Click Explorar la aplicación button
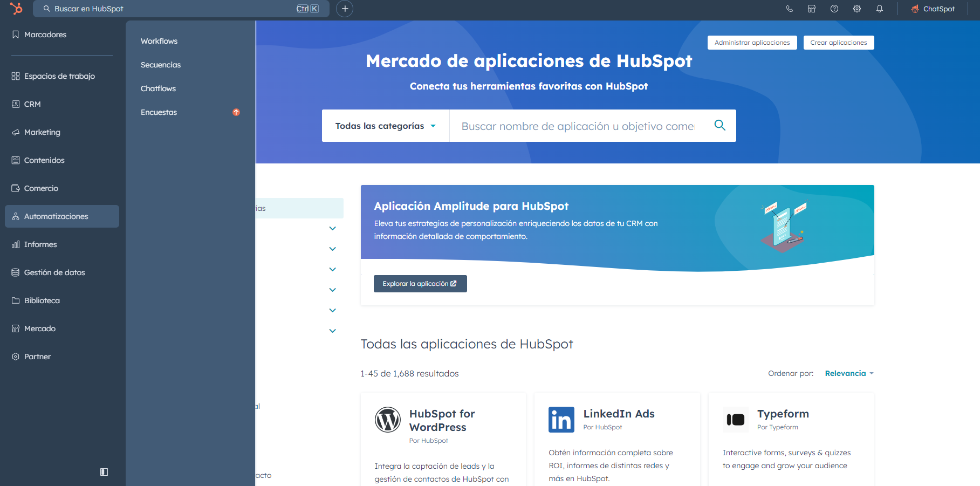980x486 pixels. [x=420, y=284]
